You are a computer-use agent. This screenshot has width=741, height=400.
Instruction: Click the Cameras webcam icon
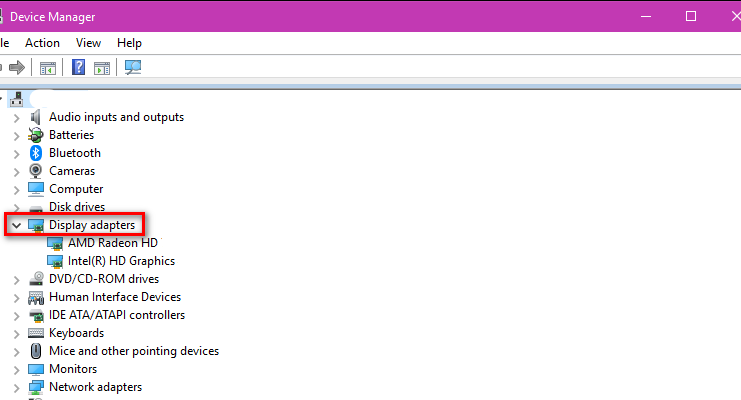pyautogui.click(x=35, y=171)
